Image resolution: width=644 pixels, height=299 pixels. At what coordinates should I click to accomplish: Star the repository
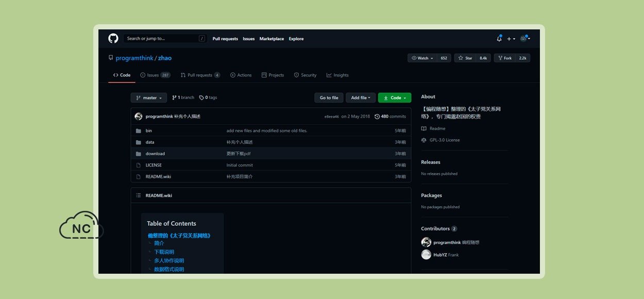tap(465, 58)
